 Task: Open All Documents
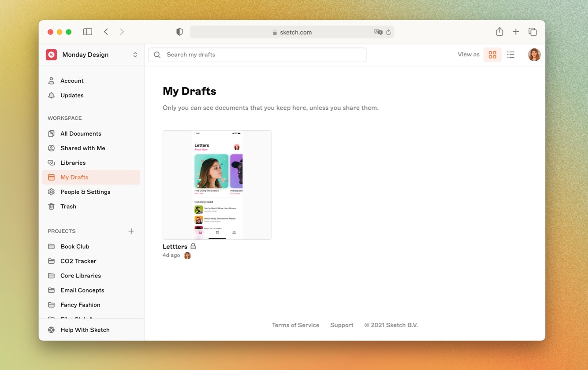pos(91,133)
